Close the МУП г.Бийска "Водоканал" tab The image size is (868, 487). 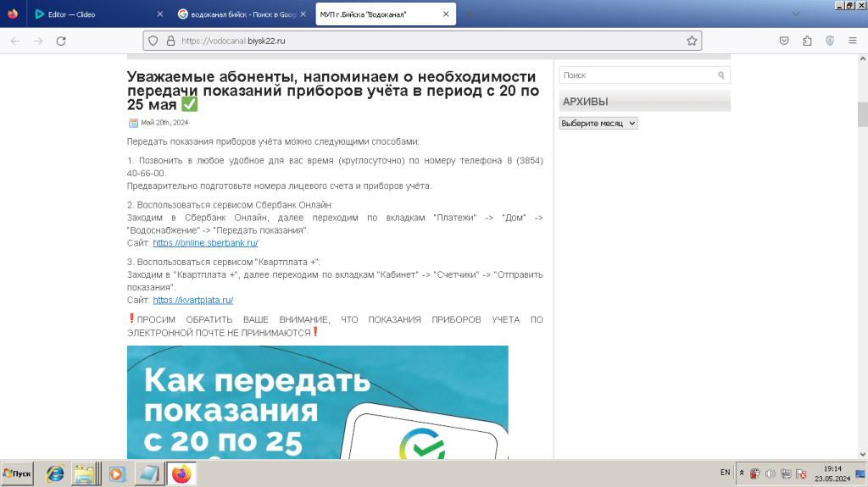[x=446, y=14]
